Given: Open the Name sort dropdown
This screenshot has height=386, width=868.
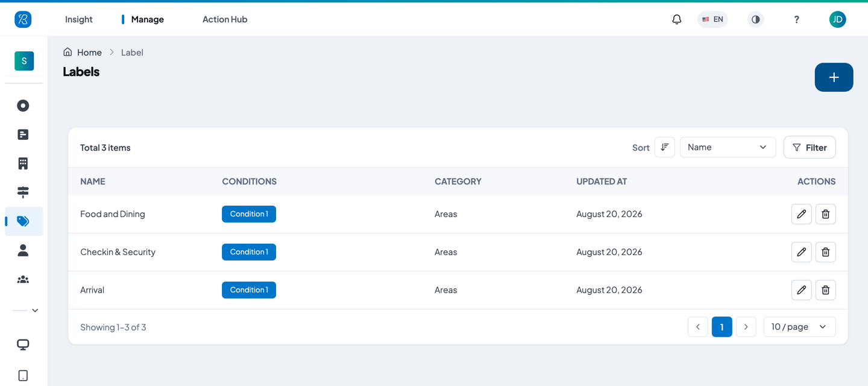Looking at the screenshot, I should pos(728,147).
